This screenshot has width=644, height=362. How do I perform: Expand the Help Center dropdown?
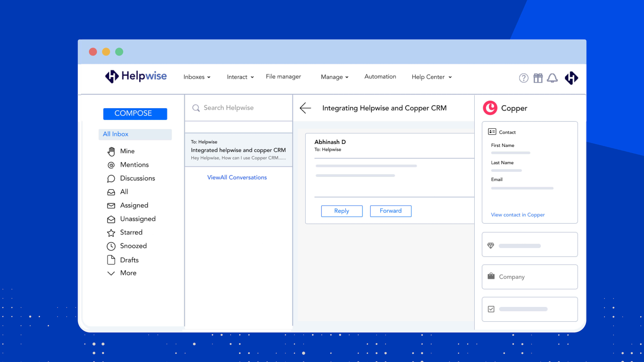point(432,77)
